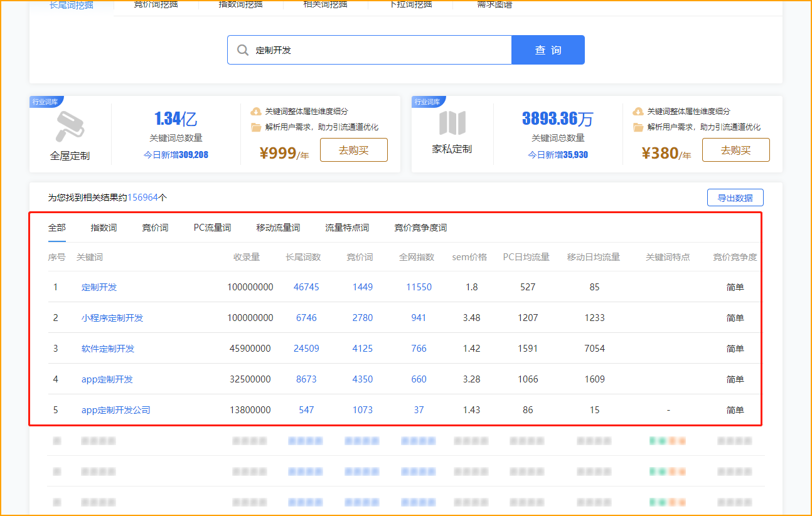
Task: Click the paint roller 全屋定制 icon
Action: click(x=70, y=127)
